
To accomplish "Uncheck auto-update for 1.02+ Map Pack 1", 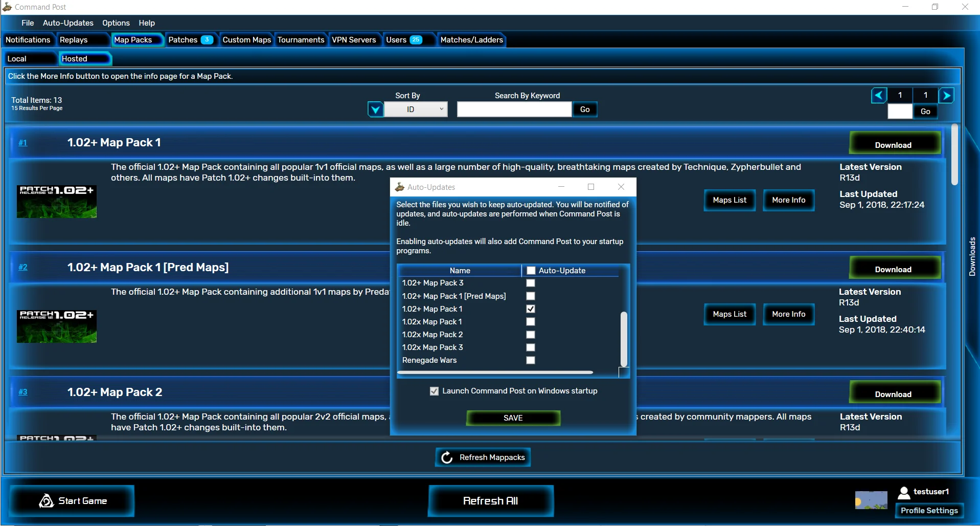I will [x=531, y=309].
